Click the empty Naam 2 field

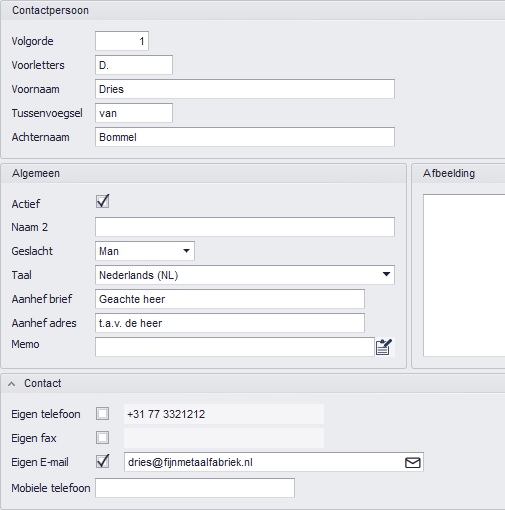pyautogui.click(x=245, y=227)
